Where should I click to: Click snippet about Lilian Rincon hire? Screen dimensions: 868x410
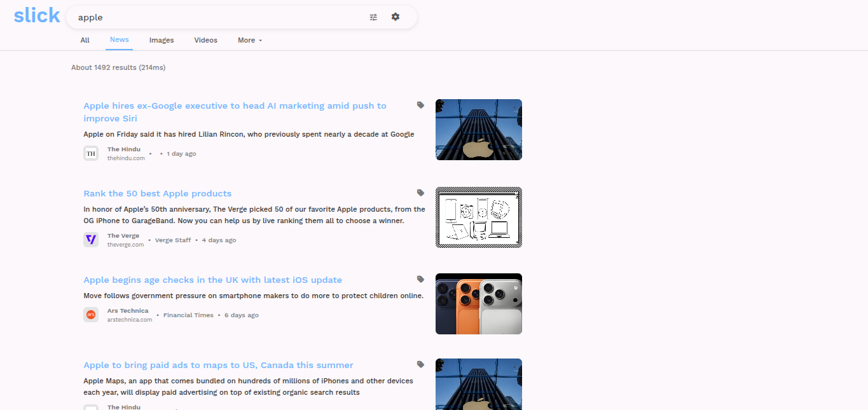tap(249, 134)
